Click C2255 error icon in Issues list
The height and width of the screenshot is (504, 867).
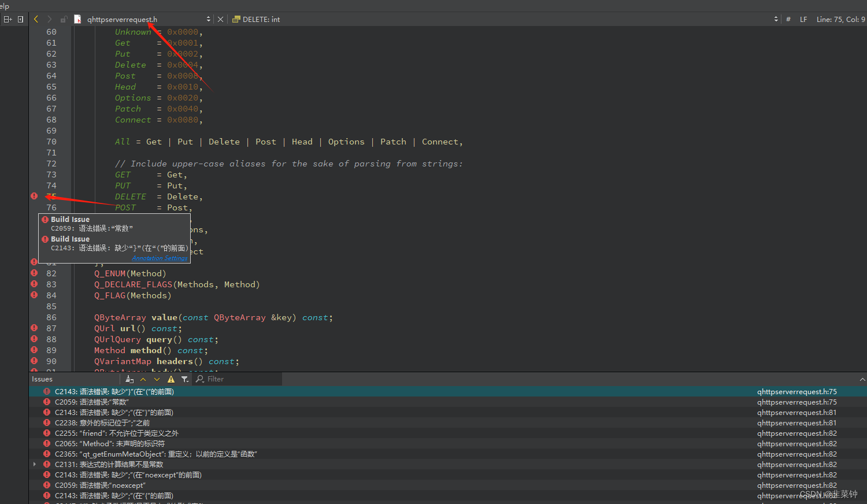tap(47, 433)
